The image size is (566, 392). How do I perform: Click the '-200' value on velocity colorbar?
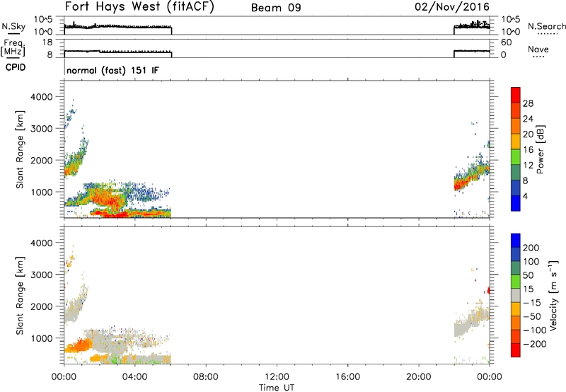(536, 344)
